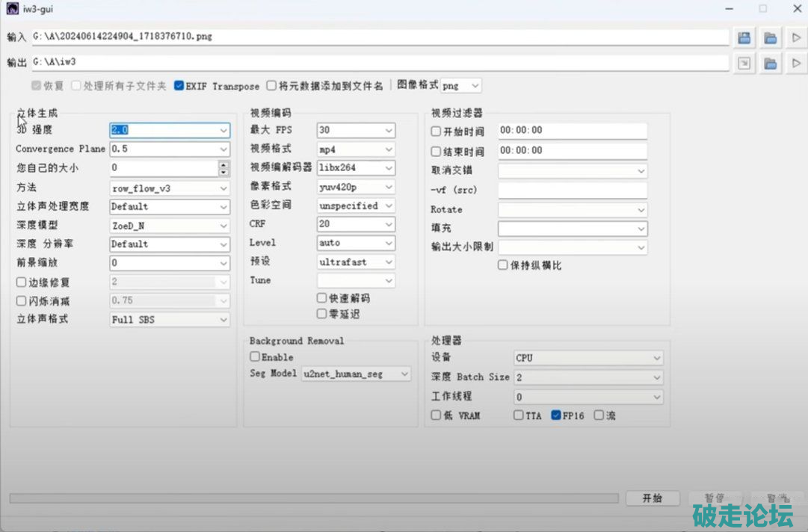Enable Background Removal checkbox
This screenshot has width=808, height=532.
pyautogui.click(x=255, y=357)
